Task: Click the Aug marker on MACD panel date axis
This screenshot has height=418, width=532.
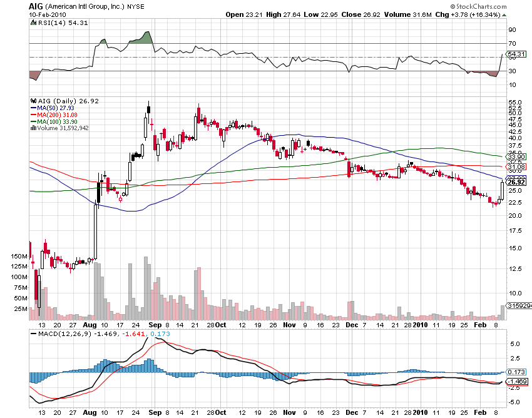Action: point(90,412)
